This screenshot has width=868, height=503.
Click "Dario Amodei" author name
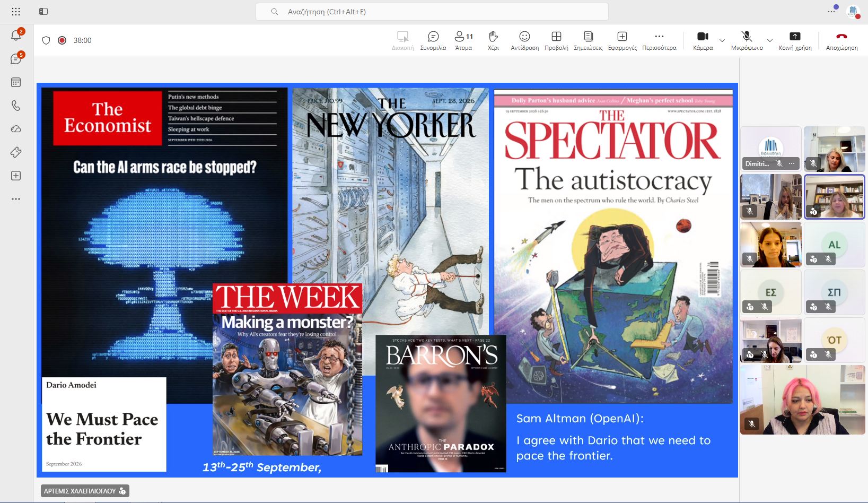(x=71, y=385)
